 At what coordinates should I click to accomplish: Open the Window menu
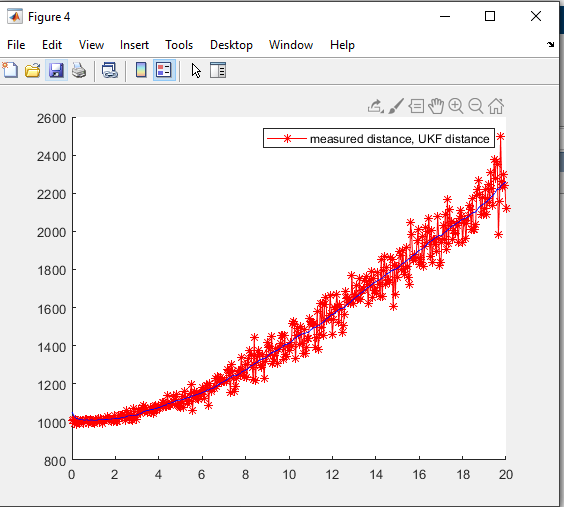(x=291, y=45)
